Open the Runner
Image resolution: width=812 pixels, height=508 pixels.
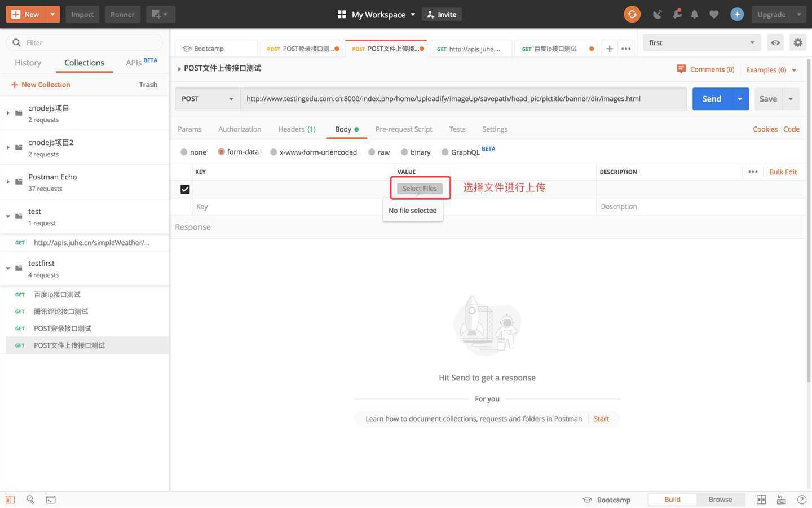tap(122, 14)
